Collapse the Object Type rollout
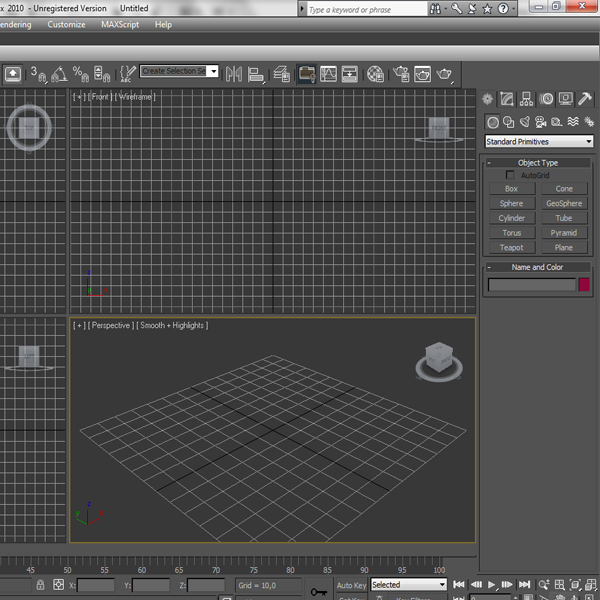The width and height of the screenshot is (600, 600). pyautogui.click(x=538, y=162)
